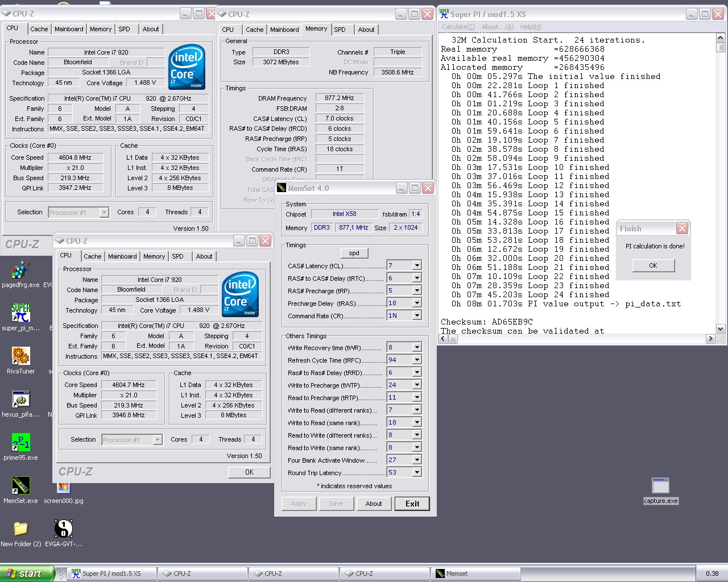728x582 pixels.
Task: Click OK in the Finish dialog
Action: click(x=653, y=265)
